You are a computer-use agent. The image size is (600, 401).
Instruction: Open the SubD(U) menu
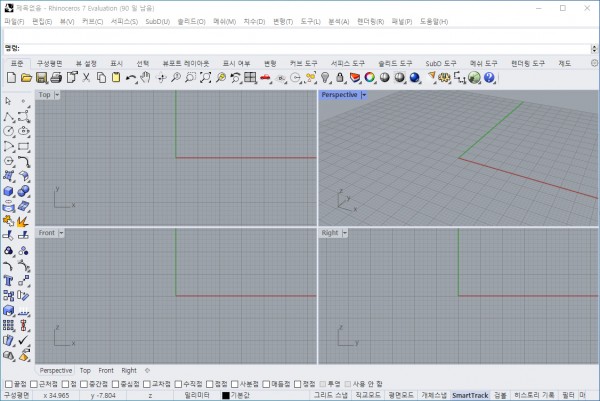[158, 21]
